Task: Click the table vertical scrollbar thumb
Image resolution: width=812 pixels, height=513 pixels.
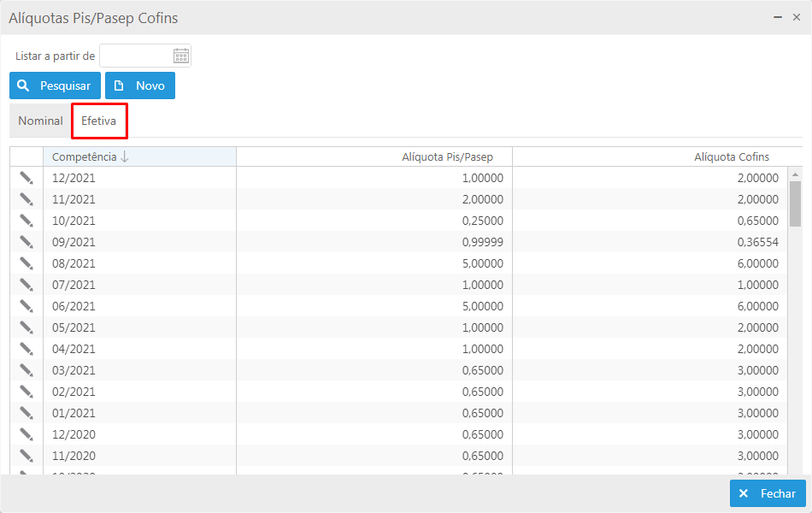Action: pos(796,203)
